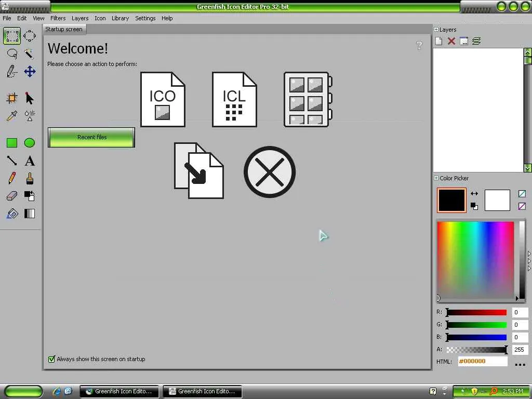Select the Retouch tool
Viewport: 532px width, 399px height.
coord(30,116)
